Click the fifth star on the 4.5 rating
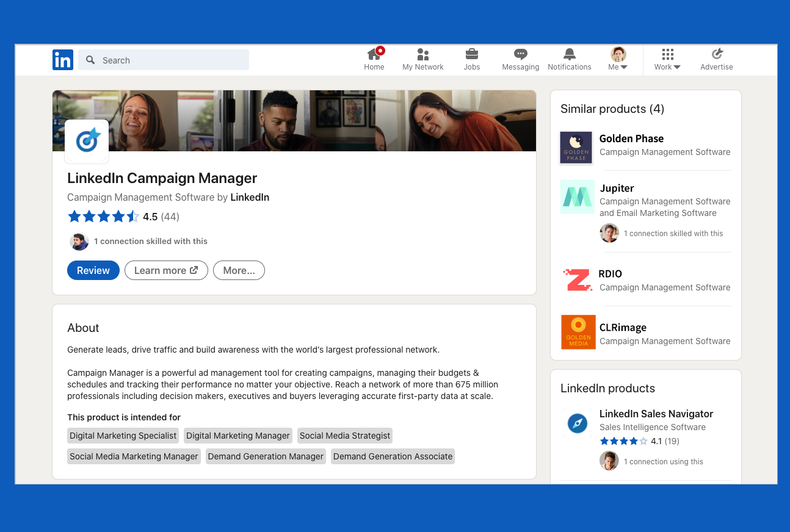Viewport: 790px width, 532px height. pyautogui.click(x=132, y=216)
